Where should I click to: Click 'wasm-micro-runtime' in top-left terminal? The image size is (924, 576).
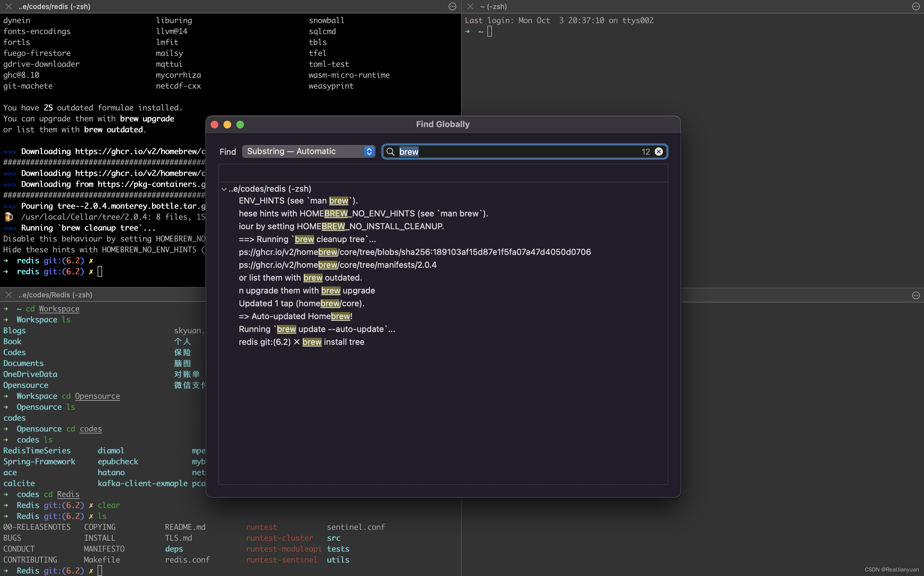pyautogui.click(x=349, y=75)
